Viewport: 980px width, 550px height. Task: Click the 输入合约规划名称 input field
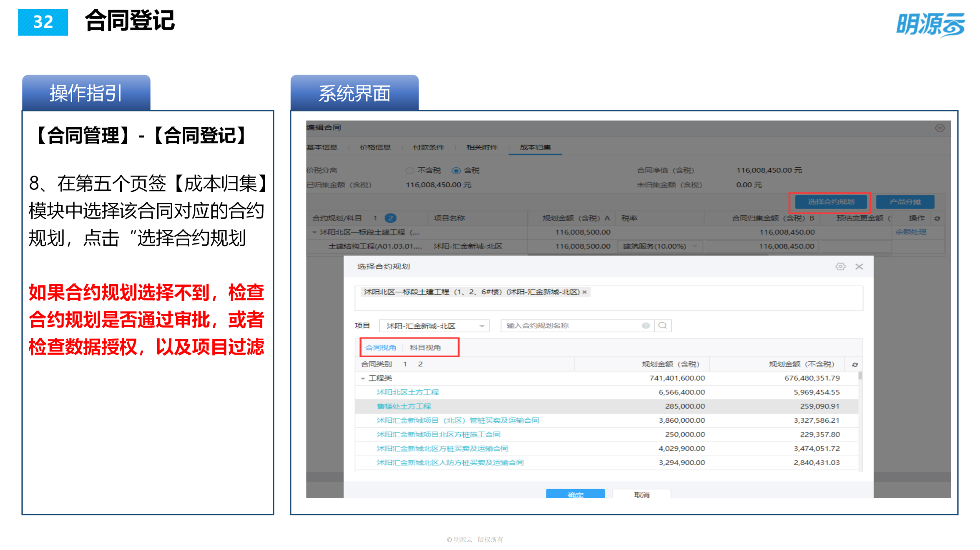pyautogui.click(x=571, y=325)
